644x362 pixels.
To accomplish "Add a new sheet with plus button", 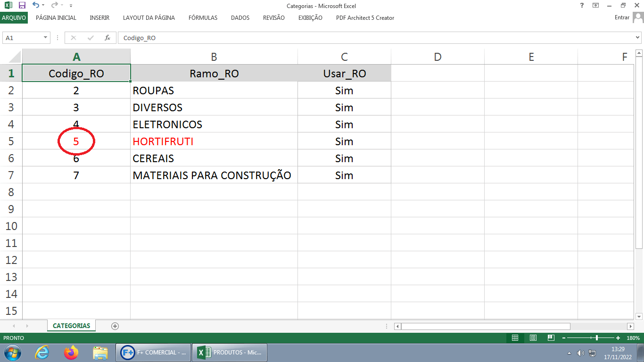I will coord(115,326).
